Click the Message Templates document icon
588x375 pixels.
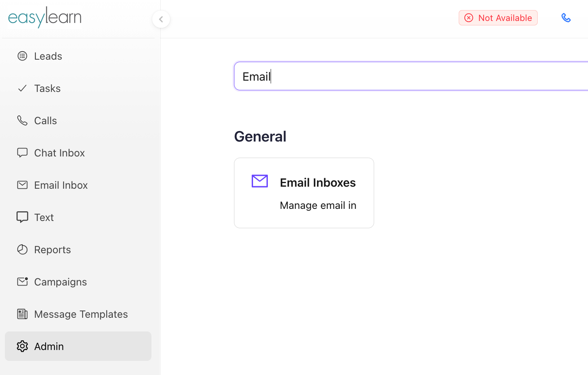tap(23, 314)
